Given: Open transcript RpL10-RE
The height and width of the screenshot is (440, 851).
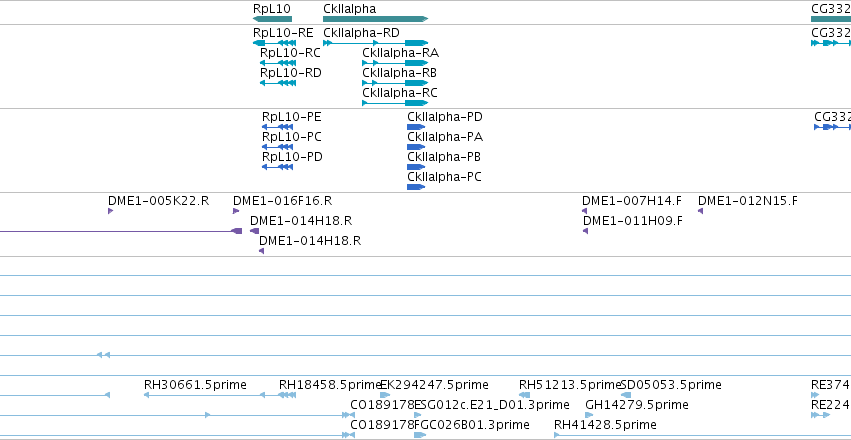Looking at the screenshot, I should [x=283, y=33].
